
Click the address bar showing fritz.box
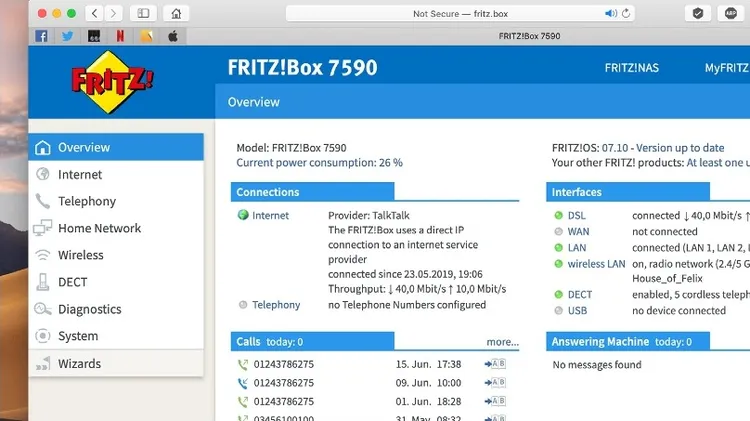point(460,13)
